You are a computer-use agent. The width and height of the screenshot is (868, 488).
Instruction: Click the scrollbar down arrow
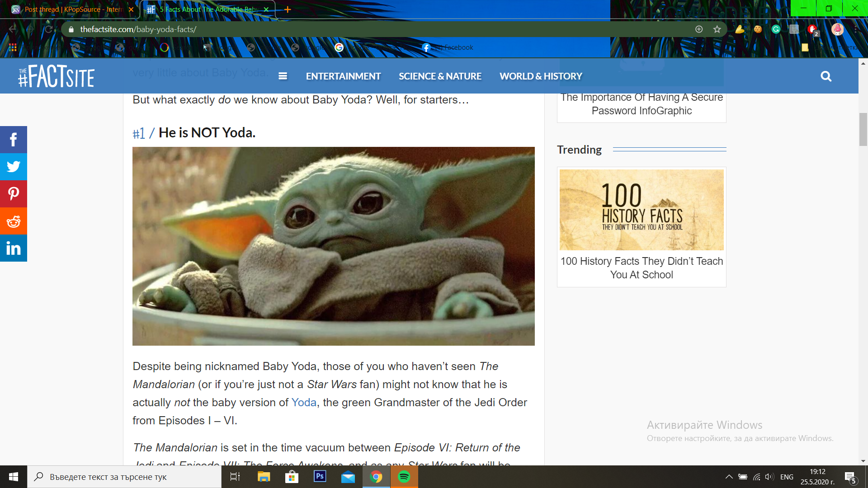click(x=863, y=461)
